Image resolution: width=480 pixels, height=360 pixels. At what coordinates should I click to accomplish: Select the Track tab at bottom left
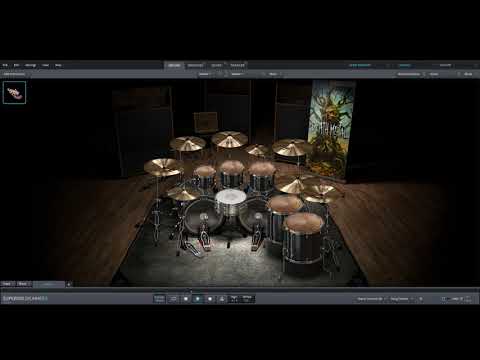click(x=7, y=284)
